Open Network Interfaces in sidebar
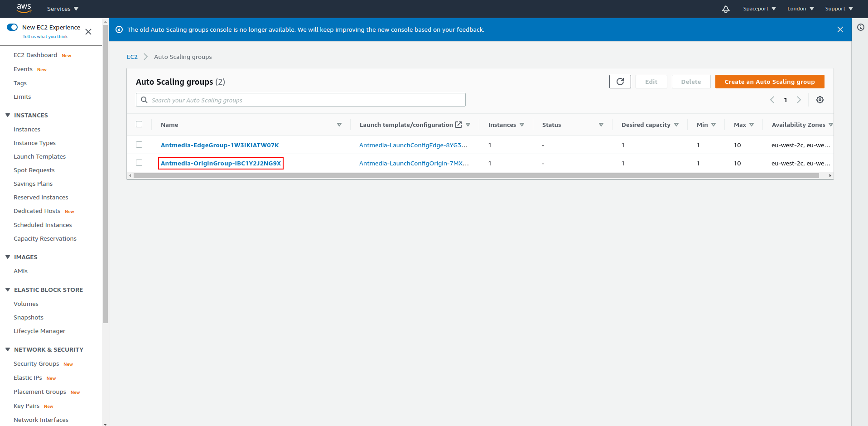The image size is (868, 426). [x=41, y=420]
